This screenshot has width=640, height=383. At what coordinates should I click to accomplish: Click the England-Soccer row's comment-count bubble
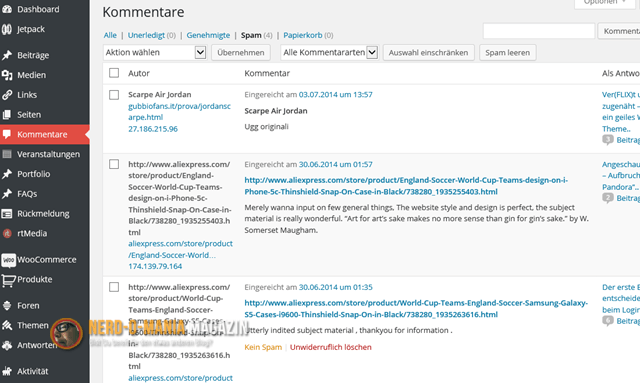click(x=608, y=198)
